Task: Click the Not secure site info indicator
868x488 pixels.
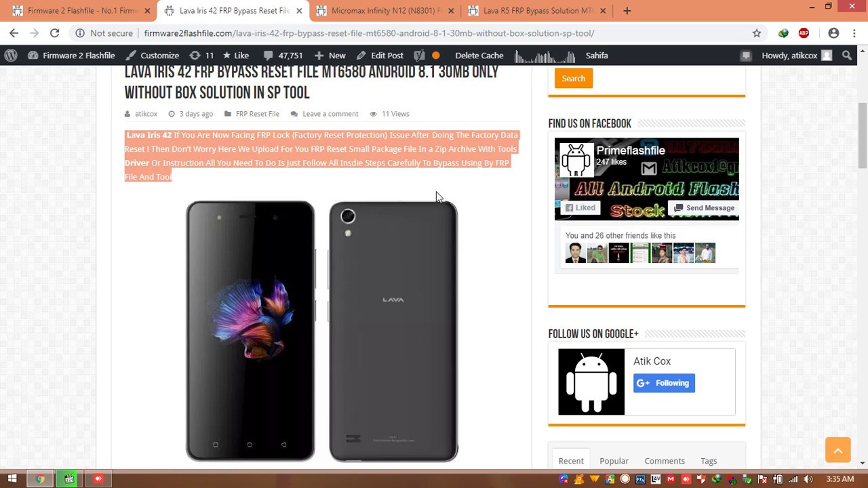Action: 104,33
